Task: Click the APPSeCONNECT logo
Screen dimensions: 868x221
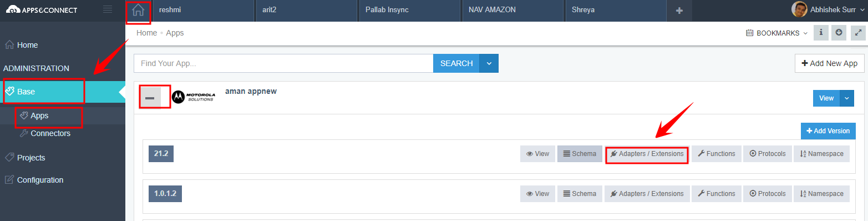Action: [42, 9]
